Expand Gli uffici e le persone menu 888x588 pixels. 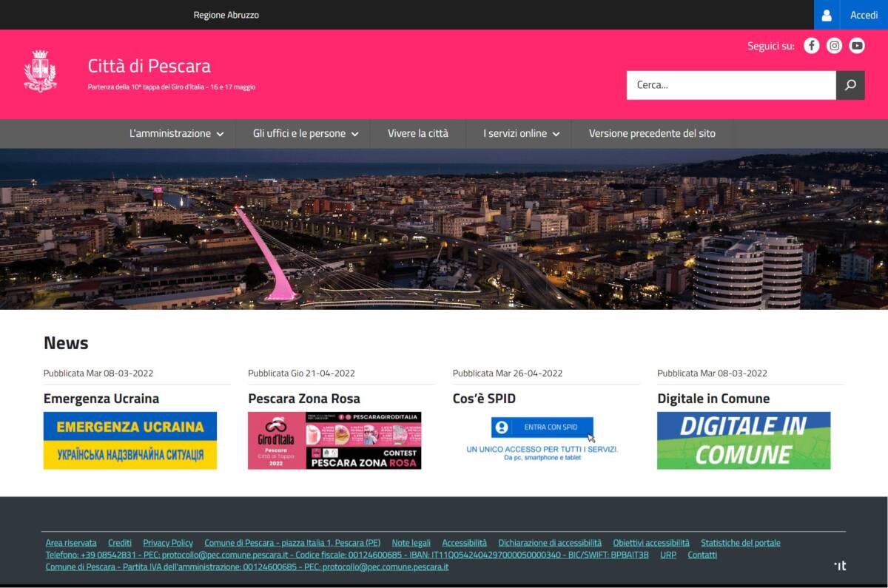tap(306, 134)
